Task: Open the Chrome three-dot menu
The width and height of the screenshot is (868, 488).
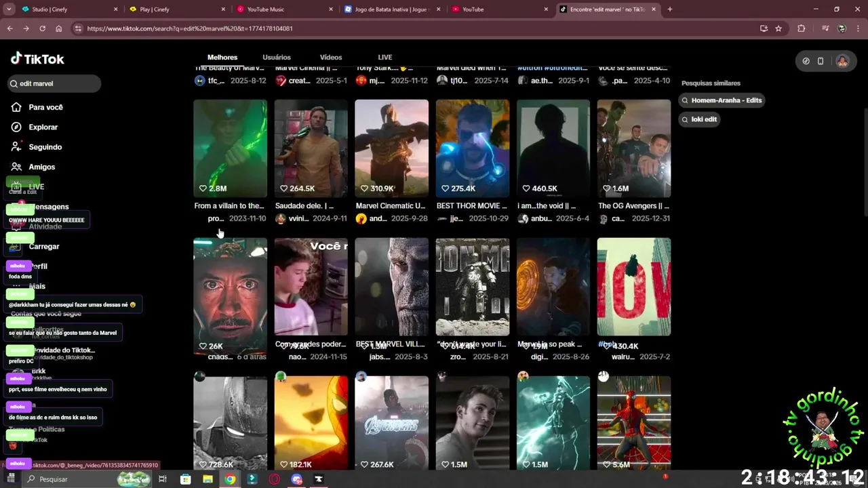Action: (858, 28)
